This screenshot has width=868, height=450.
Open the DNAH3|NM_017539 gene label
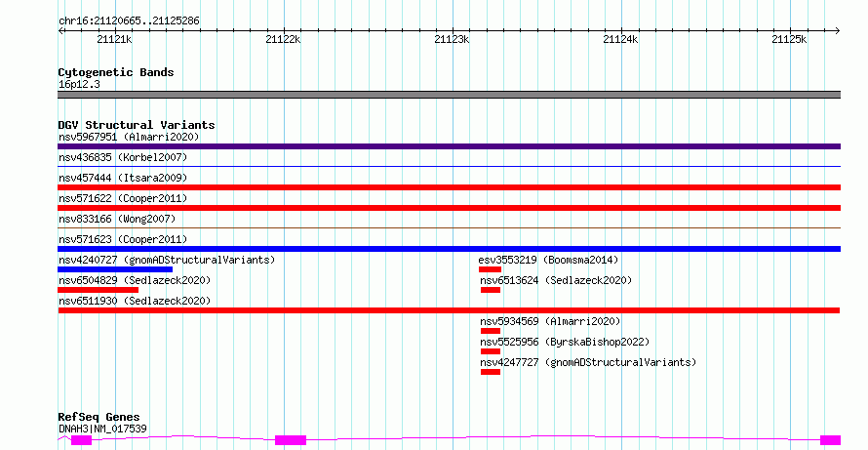click(x=102, y=429)
